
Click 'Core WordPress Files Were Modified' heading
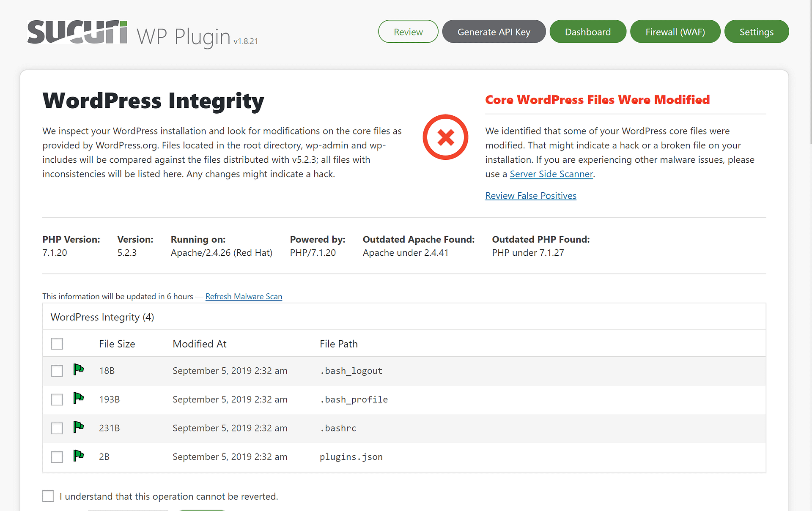coord(597,100)
